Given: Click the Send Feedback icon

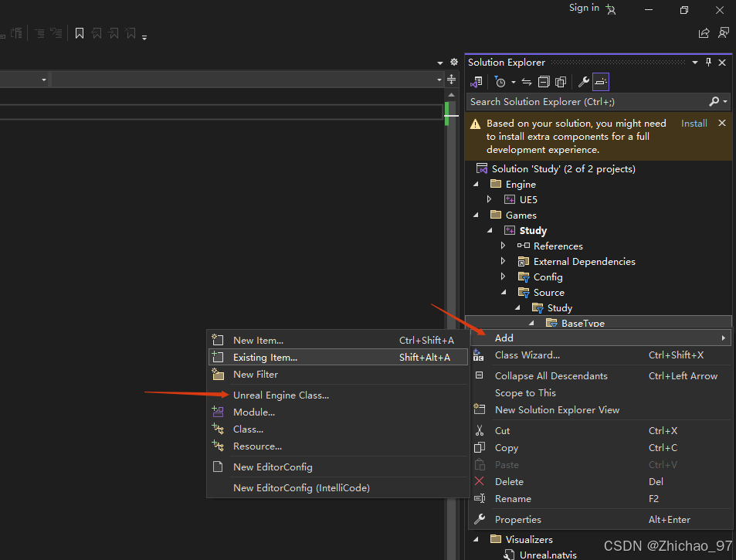Looking at the screenshot, I should coord(723,33).
